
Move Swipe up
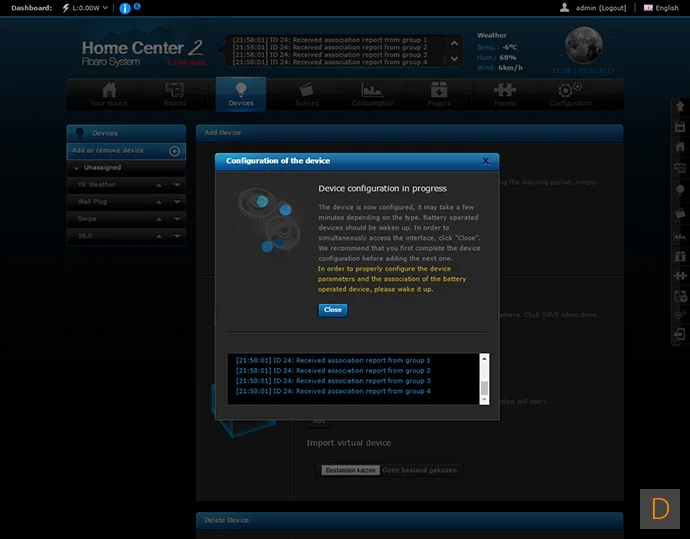click(x=159, y=220)
